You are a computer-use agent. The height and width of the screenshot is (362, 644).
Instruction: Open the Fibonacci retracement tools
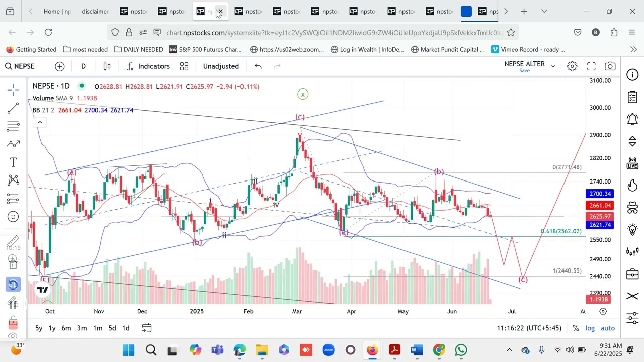[x=14, y=126]
